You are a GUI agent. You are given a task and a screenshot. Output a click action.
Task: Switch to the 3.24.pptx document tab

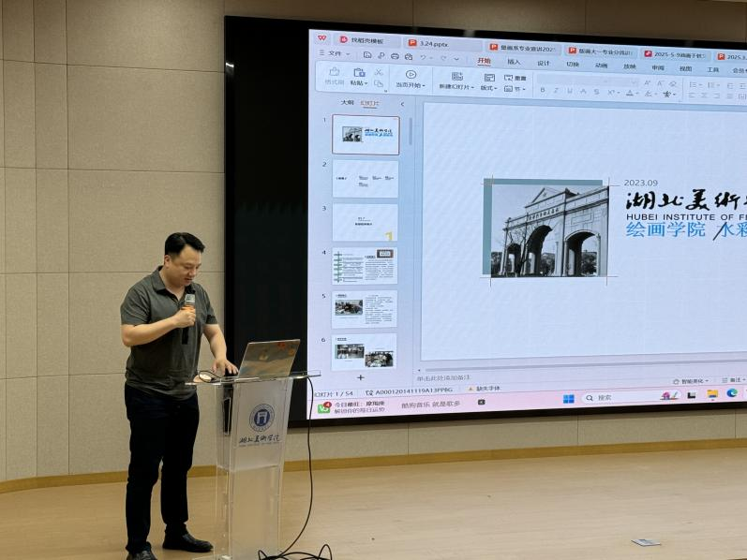point(433,43)
